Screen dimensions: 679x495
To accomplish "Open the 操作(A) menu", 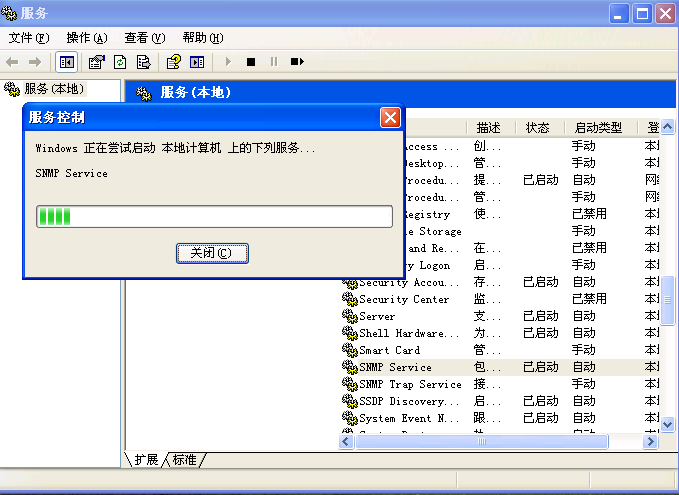I will tap(87, 38).
